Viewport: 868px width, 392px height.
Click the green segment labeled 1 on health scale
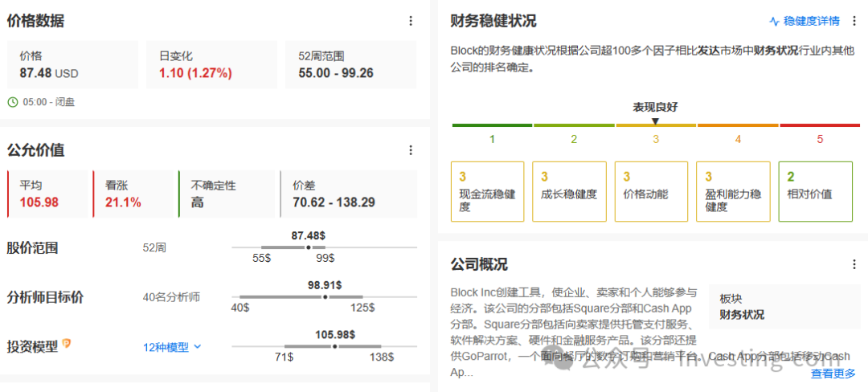pos(492,125)
